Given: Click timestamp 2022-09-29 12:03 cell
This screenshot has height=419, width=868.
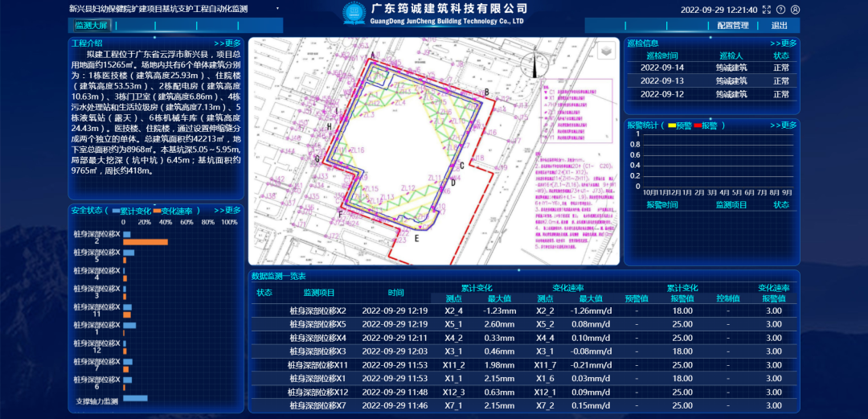Looking at the screenshot, I should pyautogui.click(x=395, y=351).
